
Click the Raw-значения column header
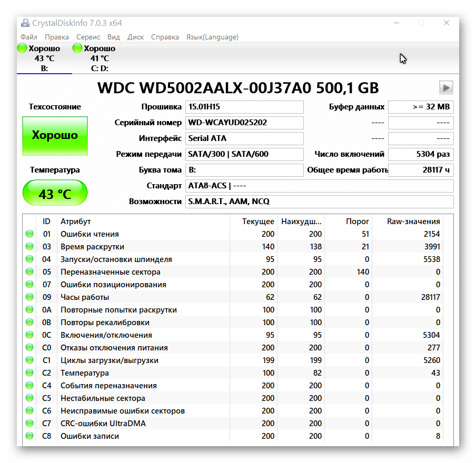pyautogui.click(x=413, y=222)
